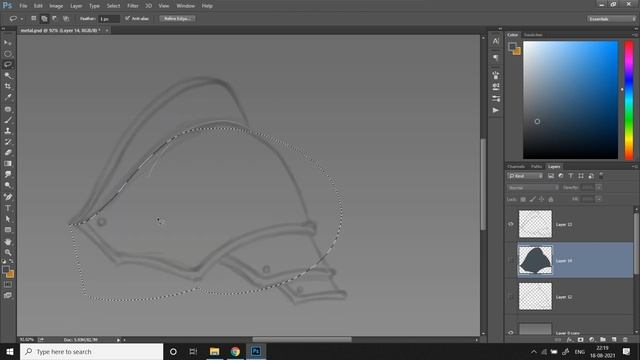The height and width of the screenshot is (360, 640).
Task: Toggle visibility of Layer 15
Action: coord(511,224)
